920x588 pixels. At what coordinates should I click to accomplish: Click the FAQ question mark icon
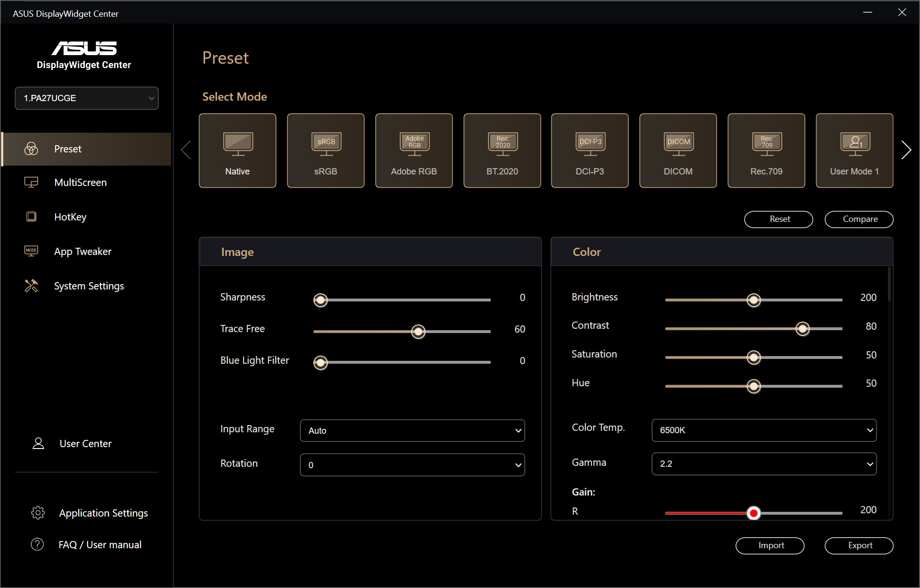(x=37, y=544)
